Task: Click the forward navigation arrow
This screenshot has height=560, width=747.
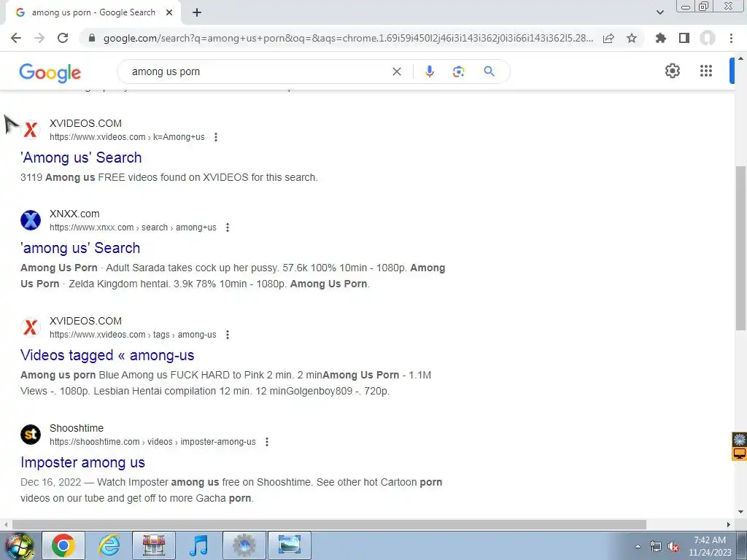Action: click(39, 38)
